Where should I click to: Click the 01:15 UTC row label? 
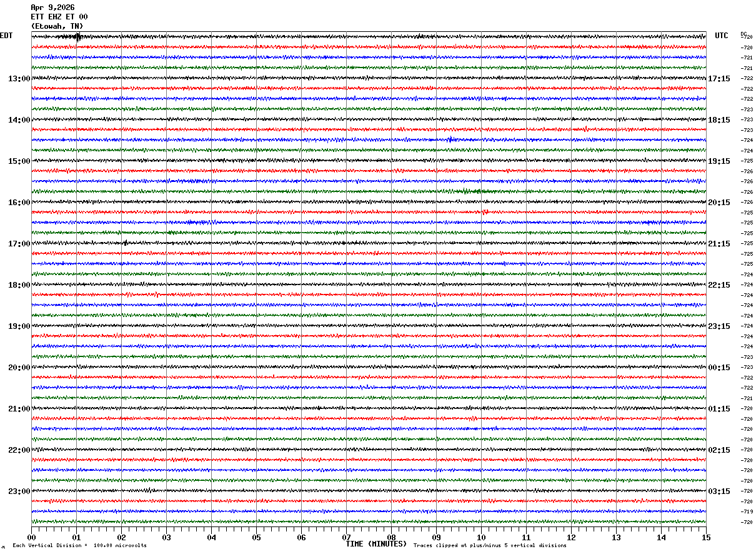click(719, 409)
